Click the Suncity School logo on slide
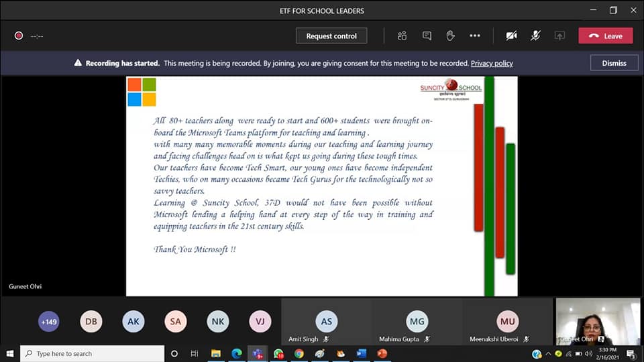Viewport: 644px width, 362px height. coord(451,89)
